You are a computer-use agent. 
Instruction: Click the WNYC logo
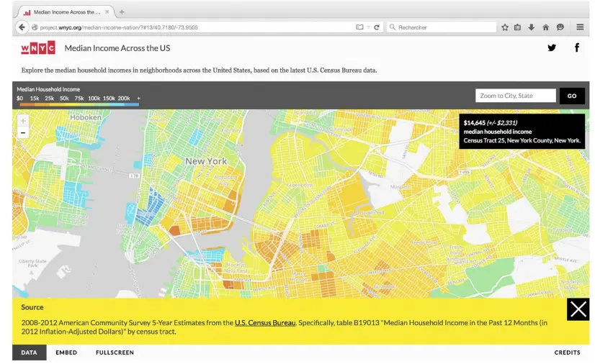(x=38, y=48)
